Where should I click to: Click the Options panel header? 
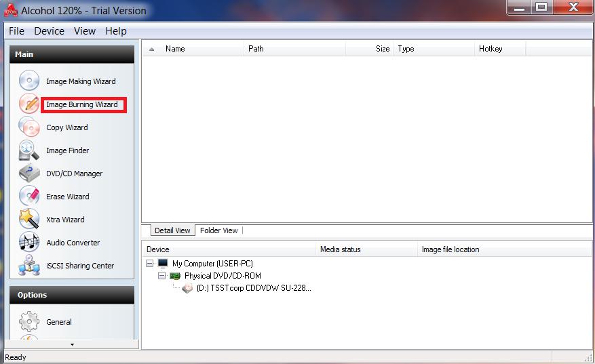click(72, 295)
